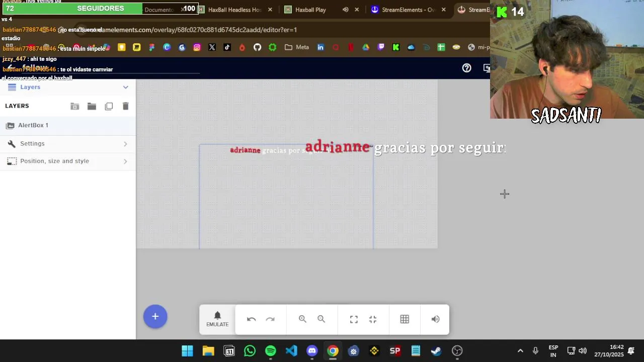This screenshot has height=362, width=644.
Task: Open the Kick bookmark icon
Action: (396, 47)
